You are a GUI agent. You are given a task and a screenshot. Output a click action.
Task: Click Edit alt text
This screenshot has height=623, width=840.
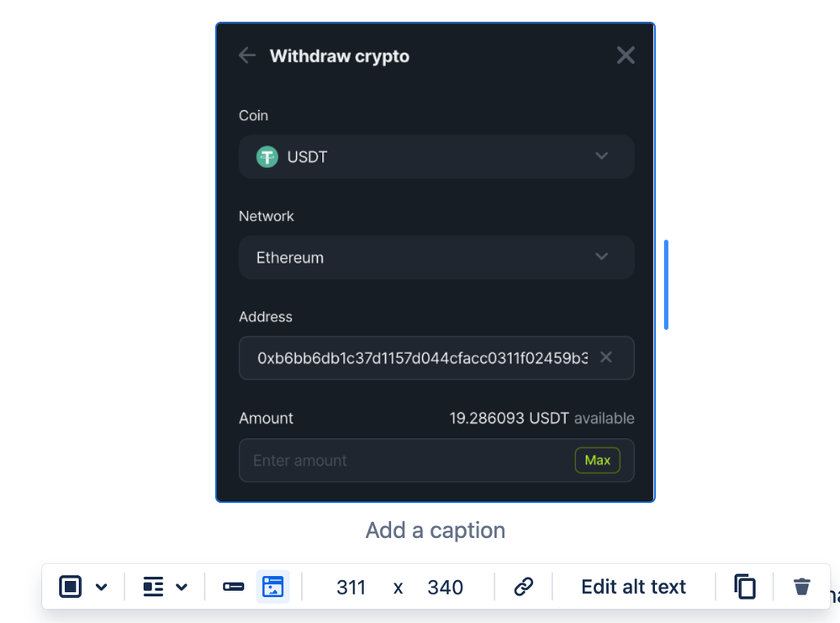tap(633, 587)
